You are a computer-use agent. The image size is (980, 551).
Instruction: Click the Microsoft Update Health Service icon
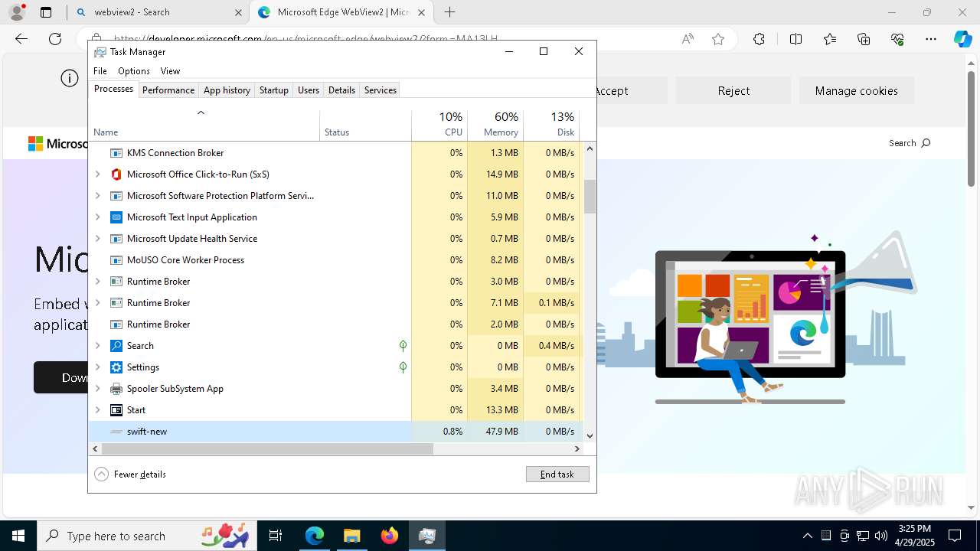116,239
